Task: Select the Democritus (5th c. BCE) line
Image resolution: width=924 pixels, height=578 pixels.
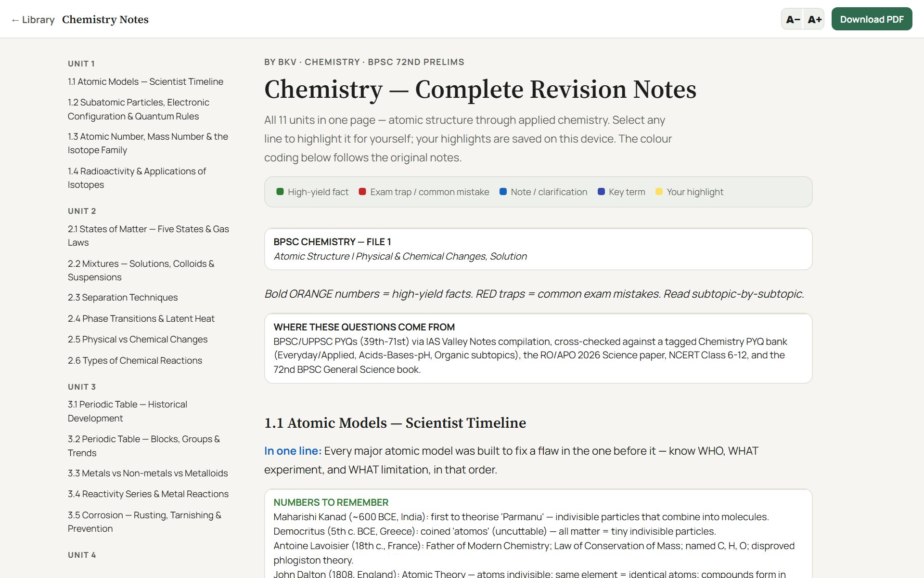Action: click(x=495, y=531)
